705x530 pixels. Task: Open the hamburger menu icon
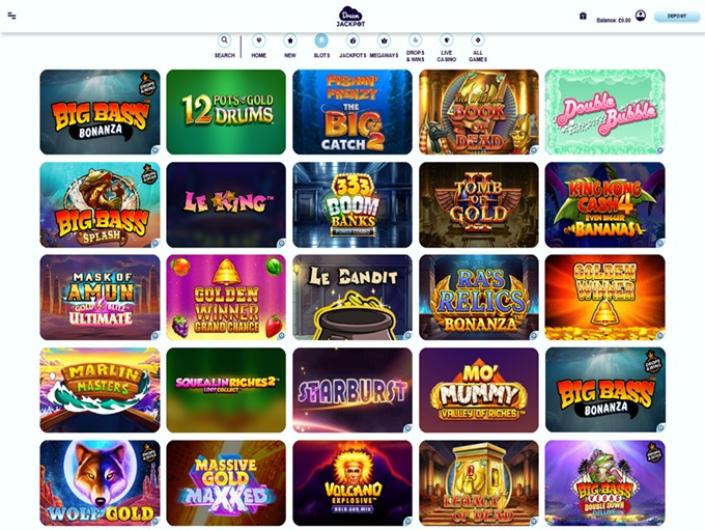click(12, 16)
